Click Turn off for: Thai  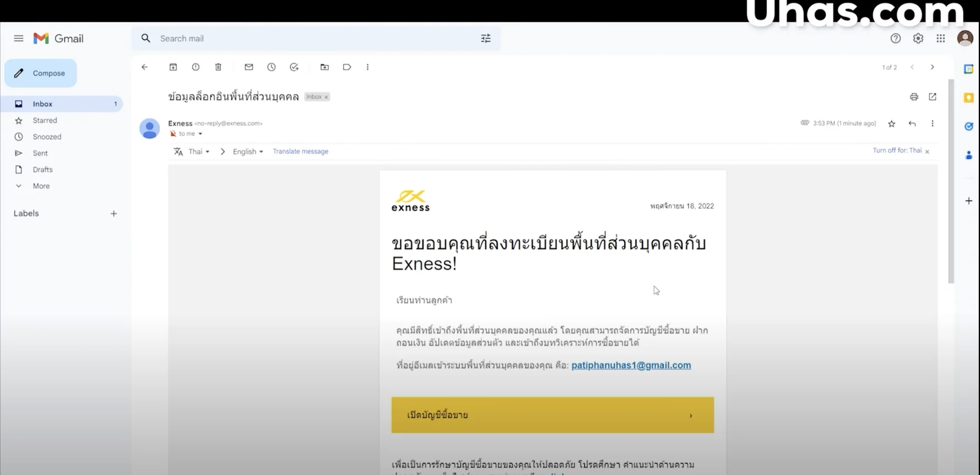click(x=897, y=150)
